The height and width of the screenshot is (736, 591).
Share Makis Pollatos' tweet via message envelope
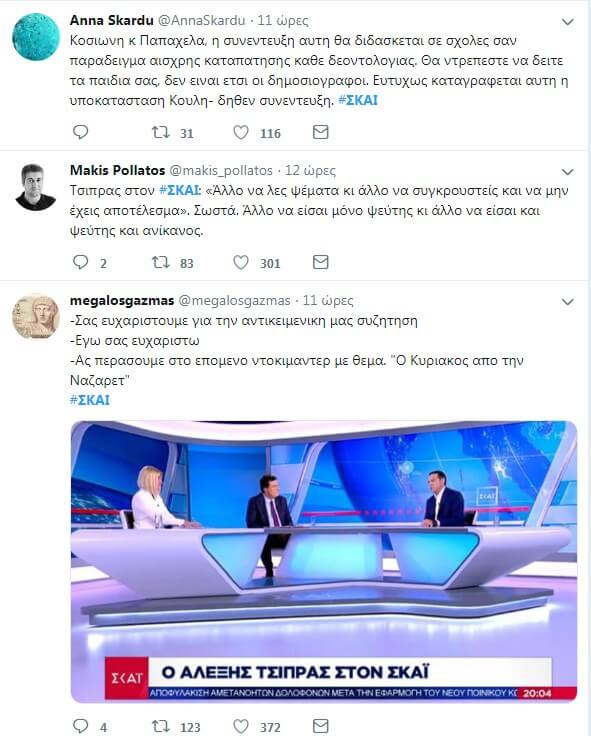pyautogui.click(x=321, y=262)
